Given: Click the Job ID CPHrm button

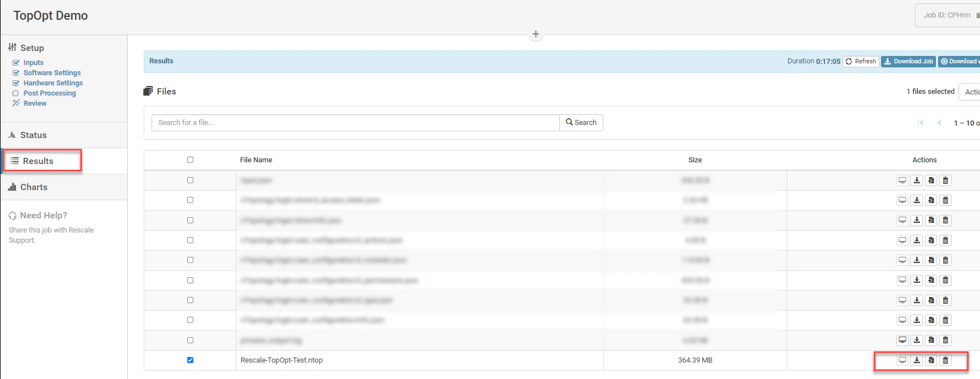Looking at the screenshot, I should pyautogui.click(x=948, y=15).
